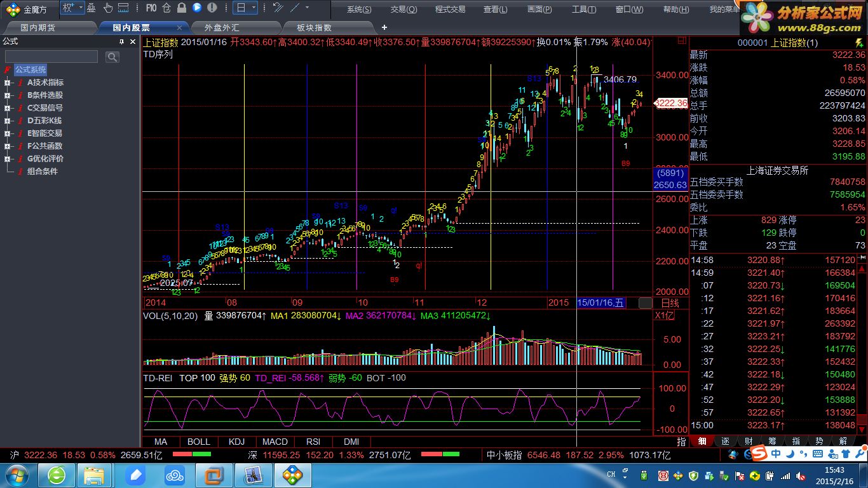The width and height of the screenshot is (868, 488).
Task: Add a new tab with plus button
Action: [384, 28]
